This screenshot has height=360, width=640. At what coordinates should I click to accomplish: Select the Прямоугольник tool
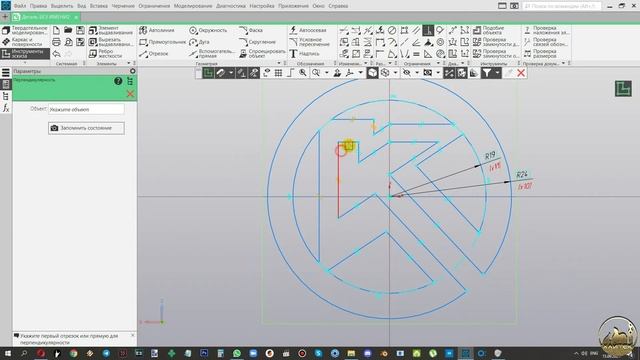click(162, 42)
